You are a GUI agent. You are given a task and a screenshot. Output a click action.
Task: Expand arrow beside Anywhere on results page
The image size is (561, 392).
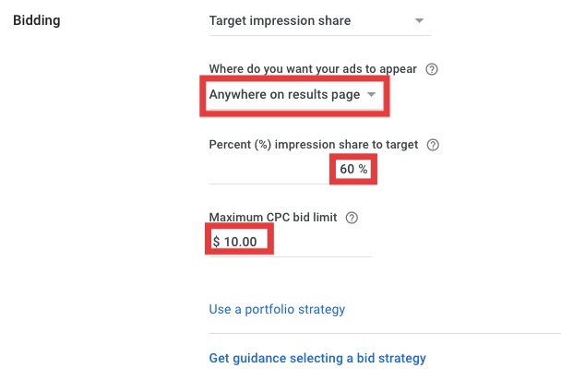(x=371, y=94)
